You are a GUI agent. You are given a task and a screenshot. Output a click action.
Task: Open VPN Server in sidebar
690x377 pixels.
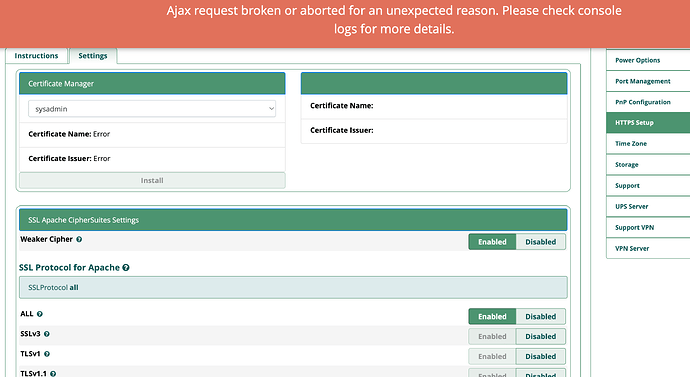(x=648, y=248)
